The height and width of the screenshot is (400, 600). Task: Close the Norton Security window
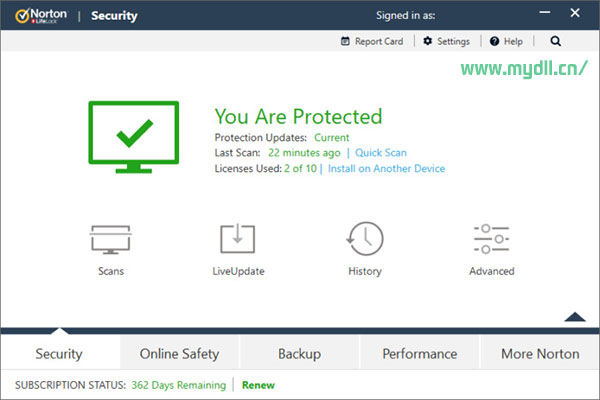point(575,13)
